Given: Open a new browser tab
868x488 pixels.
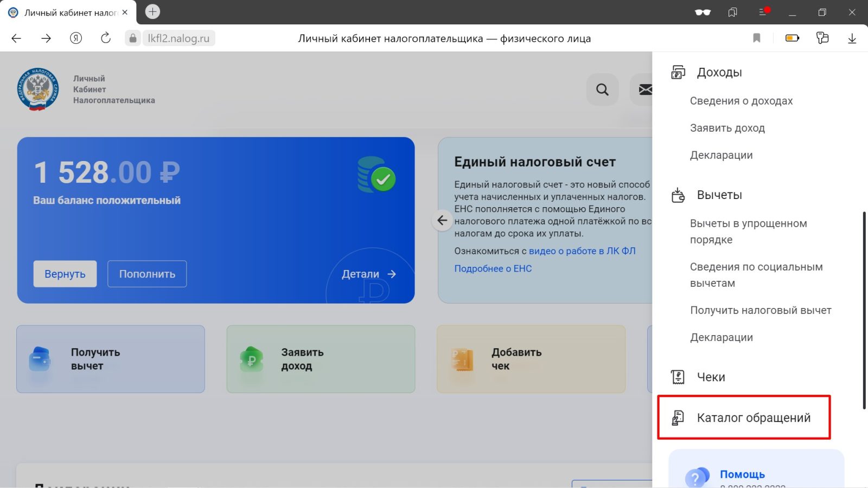Looking at the screenshot, I should click(x=152, y=11).
